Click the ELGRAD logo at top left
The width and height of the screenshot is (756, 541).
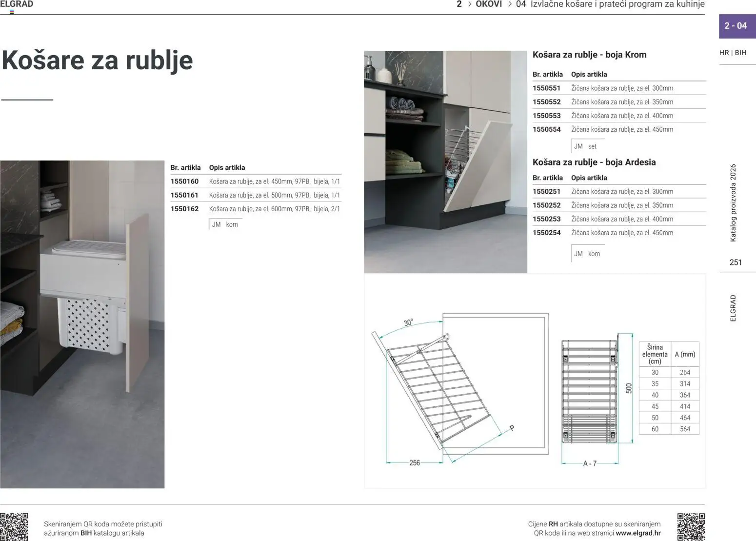(17, 4)
